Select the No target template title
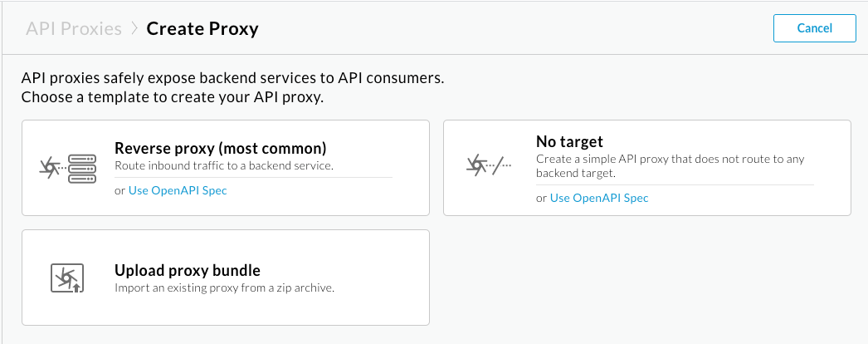The height and width of the screenshot is (344, 868). [569, 141]
